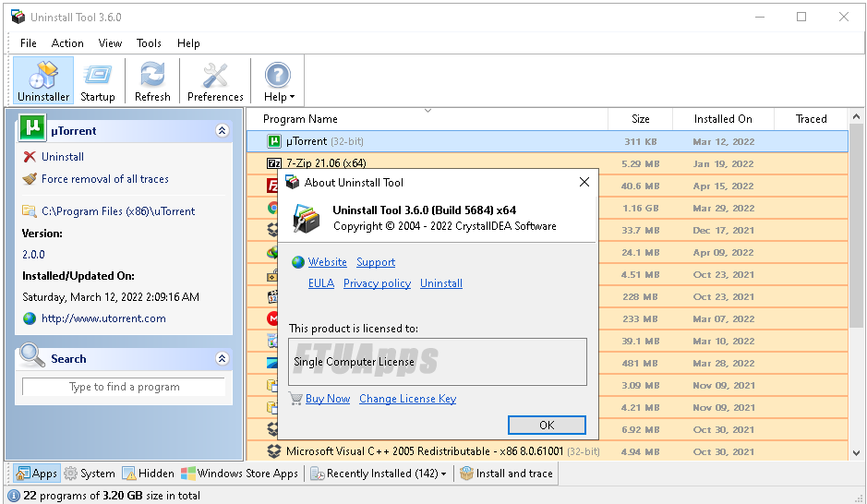Collapse the µTorrent details panel

[222, 130]
